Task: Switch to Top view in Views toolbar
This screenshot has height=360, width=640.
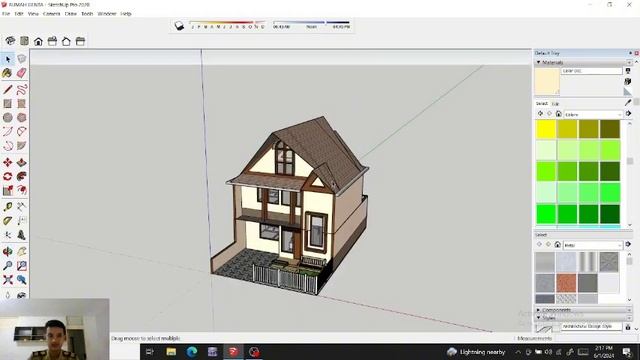Action: pos(24,41)
